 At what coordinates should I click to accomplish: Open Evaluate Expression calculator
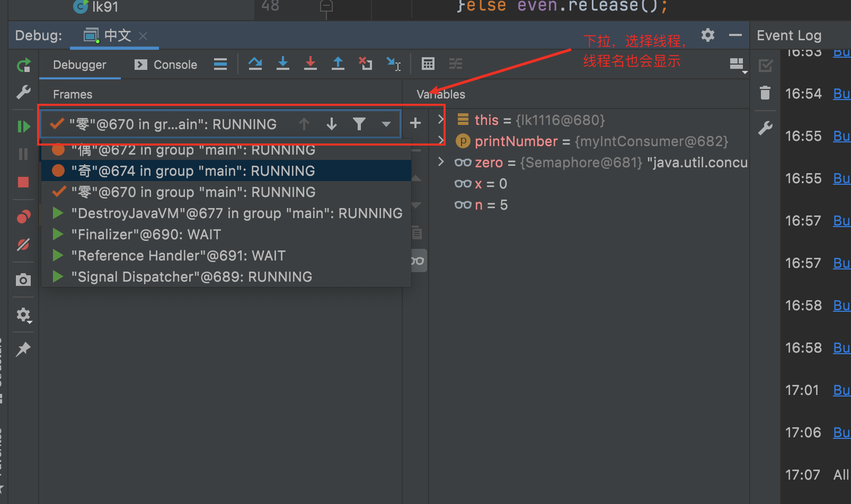pos(428,64)
